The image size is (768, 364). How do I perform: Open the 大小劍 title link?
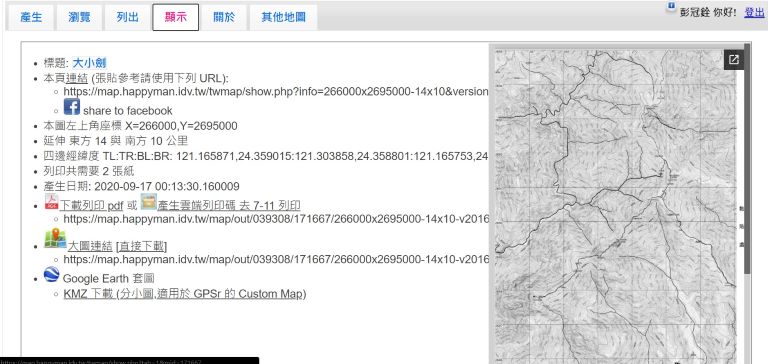point(89,63)
